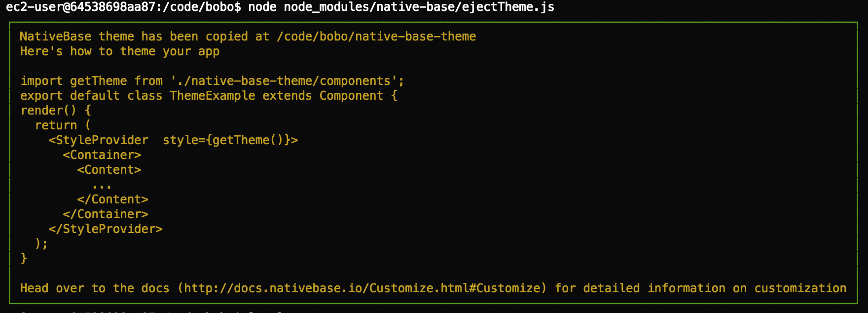The image size is (868, 313).
Task: Select the 'render() {' line
Action: pyautogui.click(x=56, y=111)
